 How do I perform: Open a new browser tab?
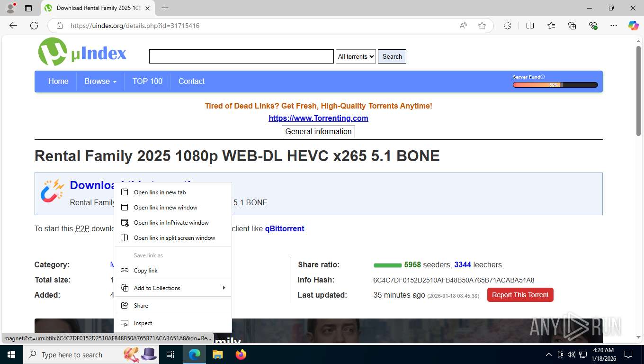point(165,8)
